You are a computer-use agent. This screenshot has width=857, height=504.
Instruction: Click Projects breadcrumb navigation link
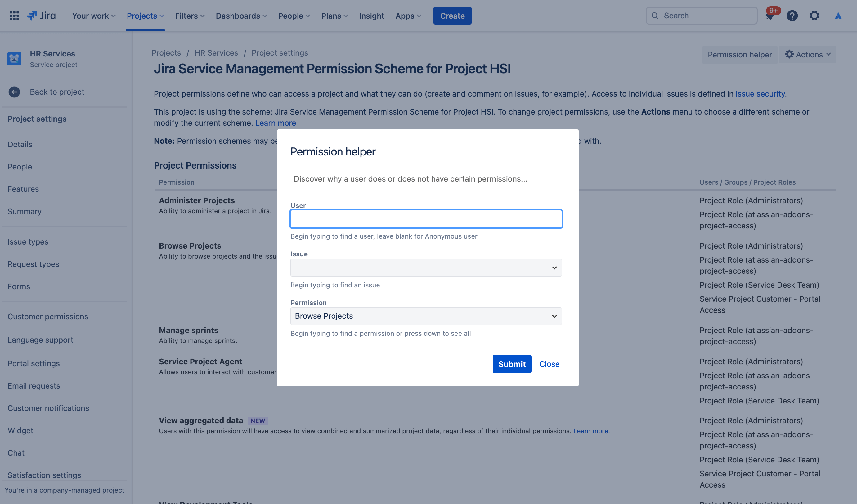pos(166,53)
